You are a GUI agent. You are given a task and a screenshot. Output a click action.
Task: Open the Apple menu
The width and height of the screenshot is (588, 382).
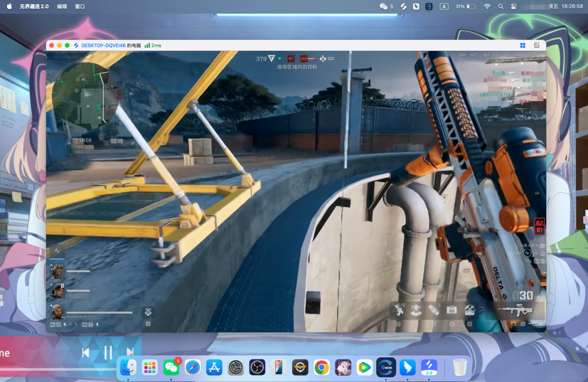(9, 6)
